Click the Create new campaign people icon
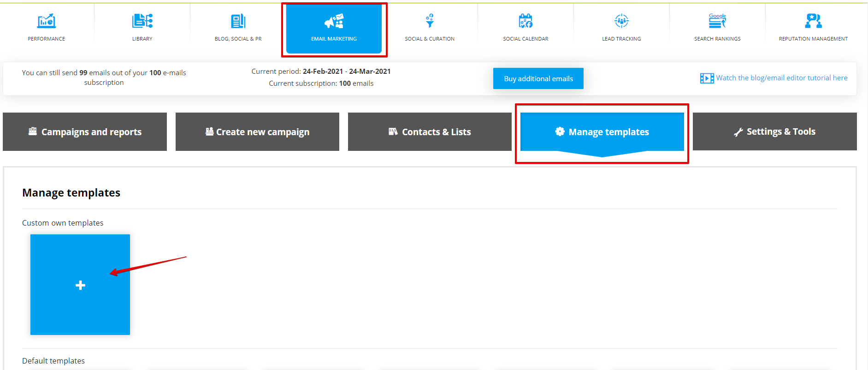 (x=209, y=131)
